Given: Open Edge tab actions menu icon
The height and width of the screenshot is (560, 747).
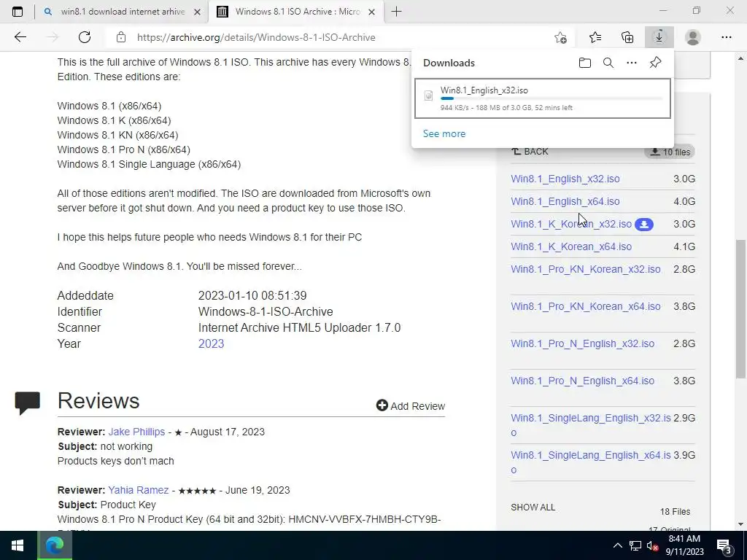Looking at the screenshot, I should click(x=18, y=12).
